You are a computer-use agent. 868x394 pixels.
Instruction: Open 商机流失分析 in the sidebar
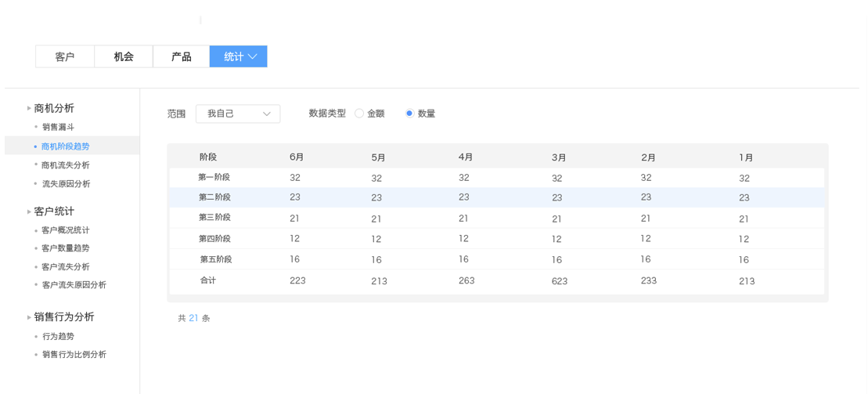pyautogui.click(x=66, y=165)
